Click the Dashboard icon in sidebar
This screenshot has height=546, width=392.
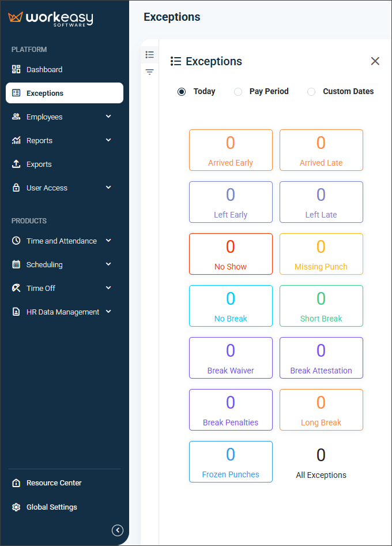click(16, 69)
